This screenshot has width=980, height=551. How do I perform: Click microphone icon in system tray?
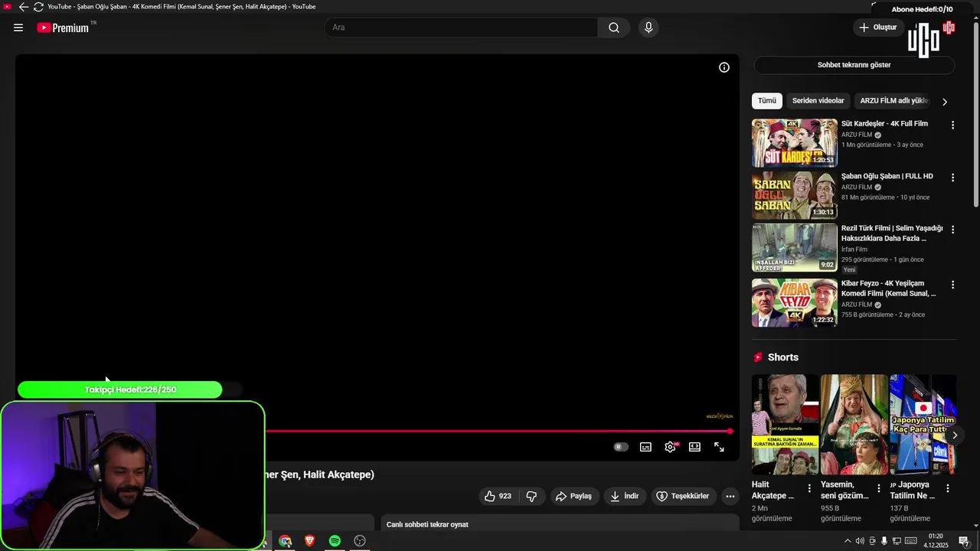point(884,541)
